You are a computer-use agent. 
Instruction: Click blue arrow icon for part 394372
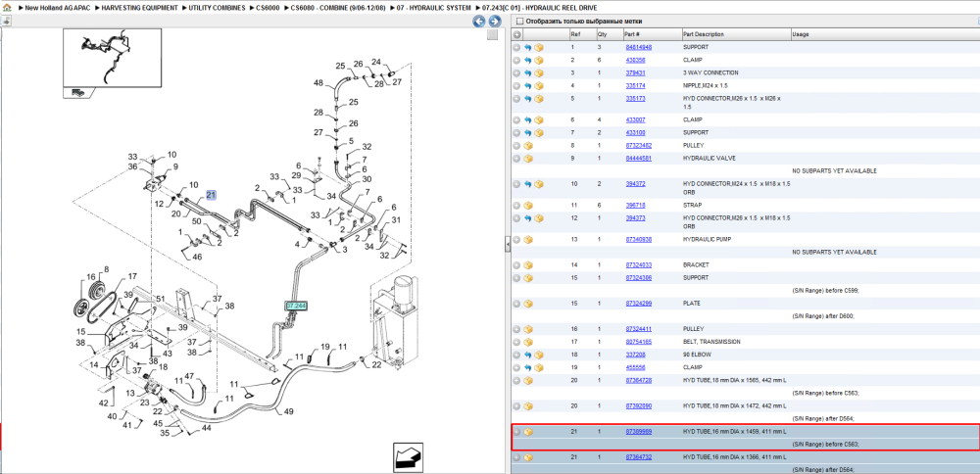[x=527, y=184]
